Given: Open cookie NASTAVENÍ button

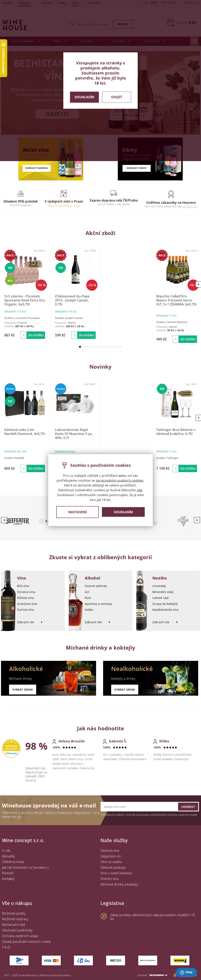Looking at the screenshot, I should [78, 512].
